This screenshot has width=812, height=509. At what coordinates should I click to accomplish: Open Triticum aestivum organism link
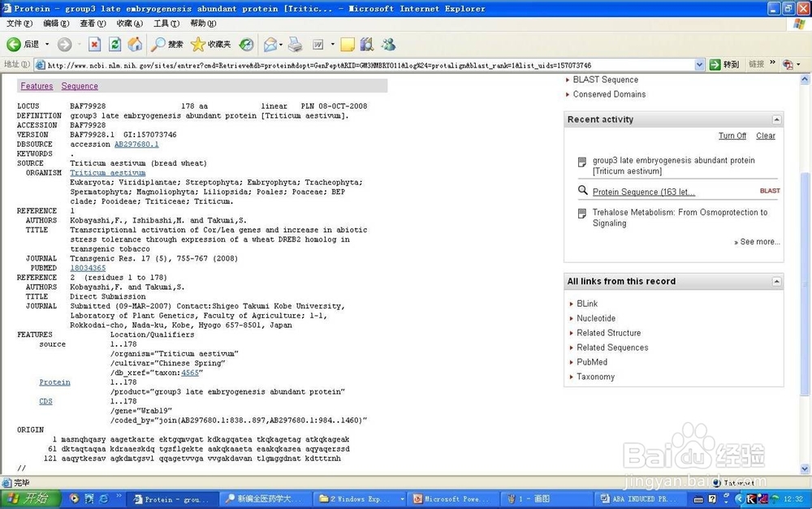[108, 173]
